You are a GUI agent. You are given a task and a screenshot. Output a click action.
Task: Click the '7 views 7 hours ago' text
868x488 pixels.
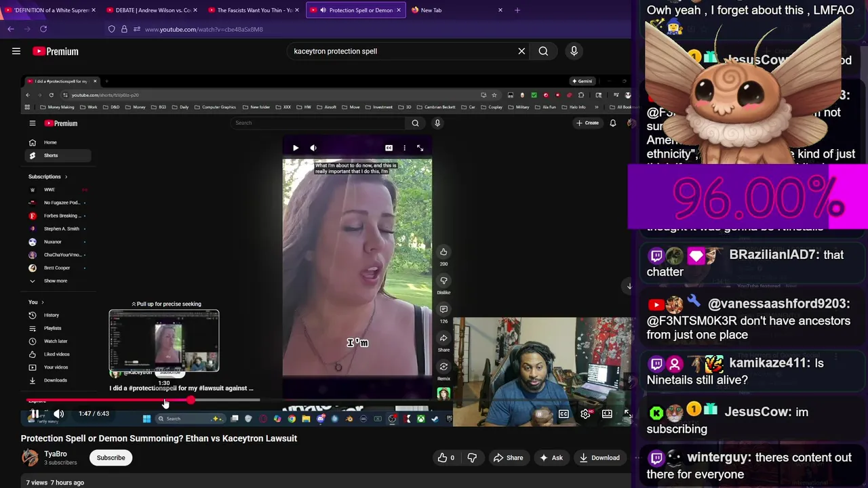pyautogui.click(x=55, y=483)
